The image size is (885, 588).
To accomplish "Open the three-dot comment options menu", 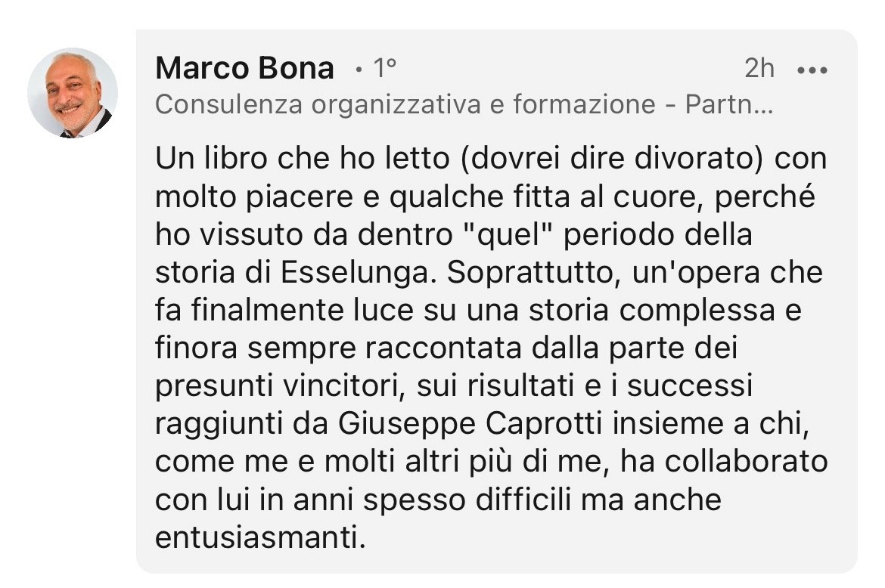I will (812, 70).
